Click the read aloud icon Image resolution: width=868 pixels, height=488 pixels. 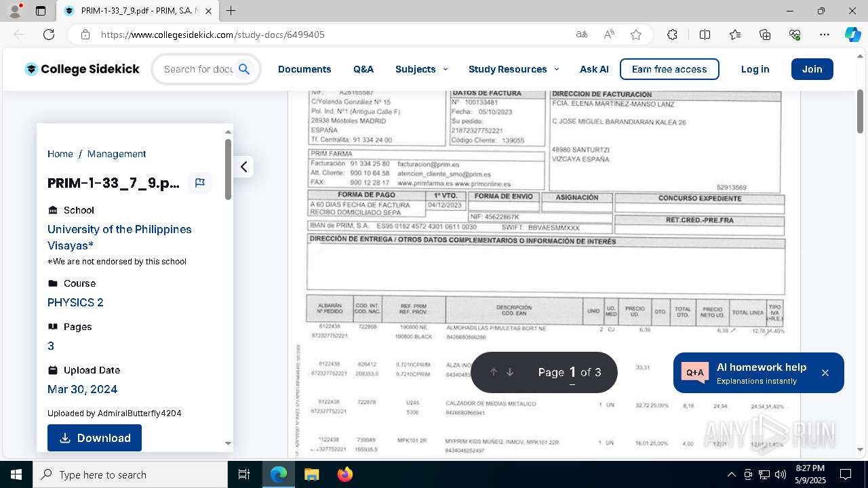(x=609, y=35)
